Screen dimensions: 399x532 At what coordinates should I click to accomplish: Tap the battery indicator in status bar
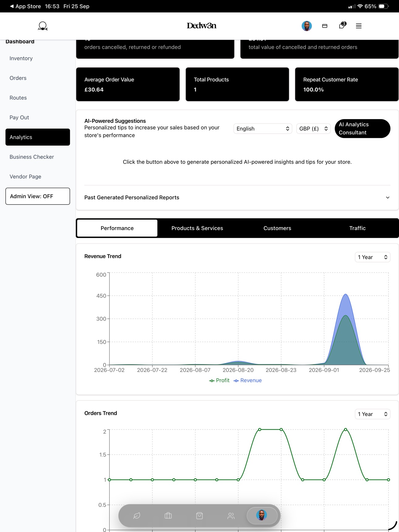[384, 6]
